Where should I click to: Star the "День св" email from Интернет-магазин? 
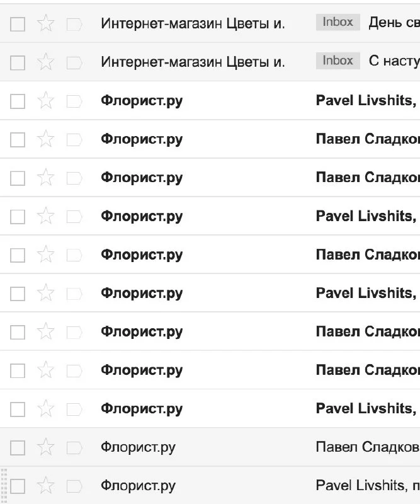pyautogui.click(x=45, y=24)
